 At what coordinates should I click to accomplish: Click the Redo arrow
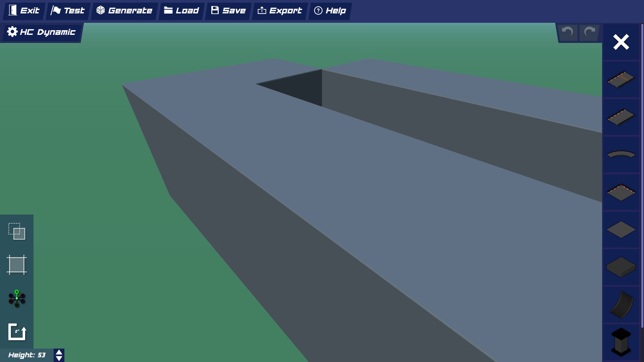(589, 33)
